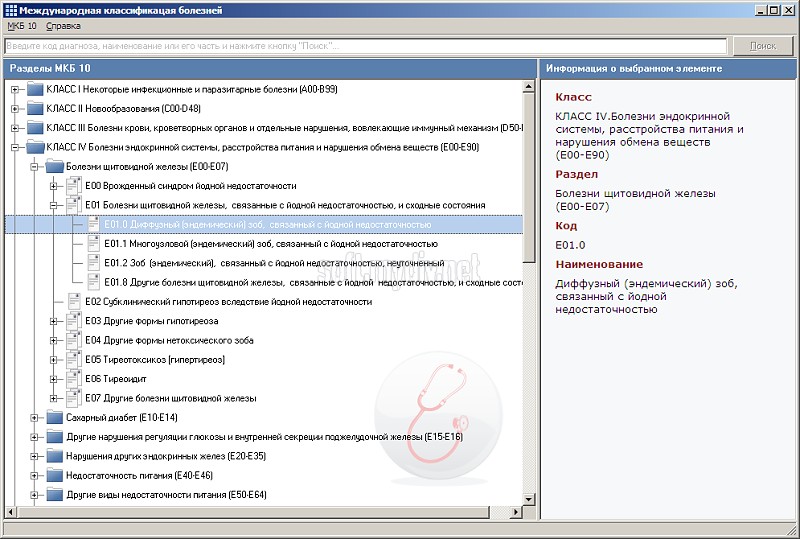Image resolution: width=800 pixels, height=539 pixels.
Task: Click folder icon of Нарушения других эндокринных желез
Action: tap(54, 456)
